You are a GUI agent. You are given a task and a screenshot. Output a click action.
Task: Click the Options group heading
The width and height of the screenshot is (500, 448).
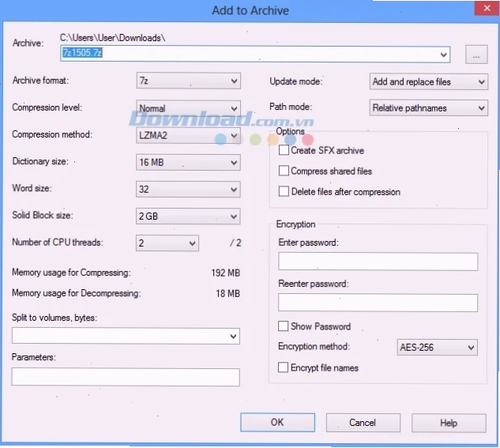[290, 131]
